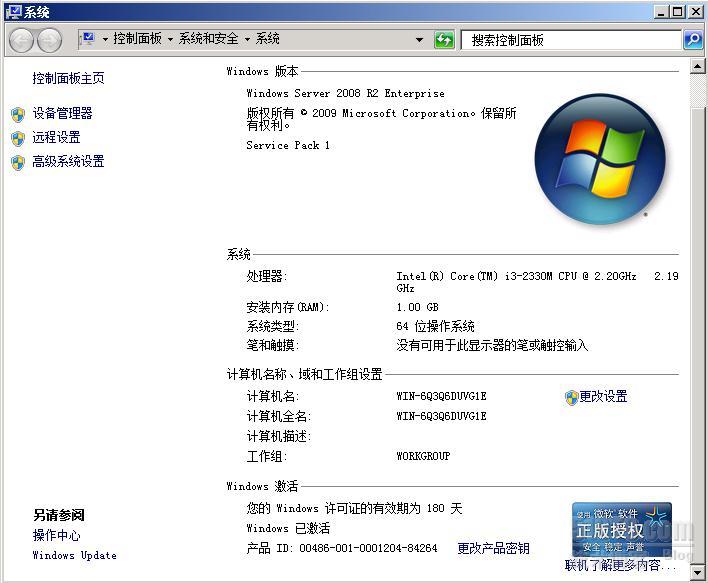Click the search magnifier icon

point(693,40)
